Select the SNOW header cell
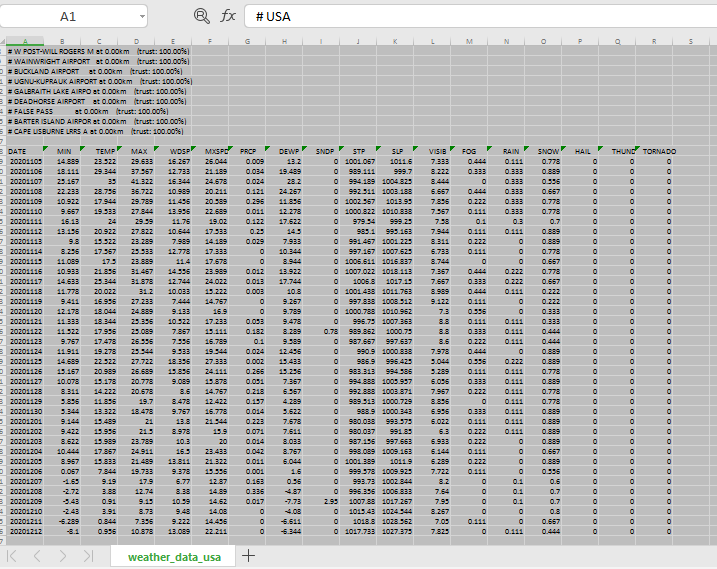This screenshot has height=569, width=717. (543, 151)
